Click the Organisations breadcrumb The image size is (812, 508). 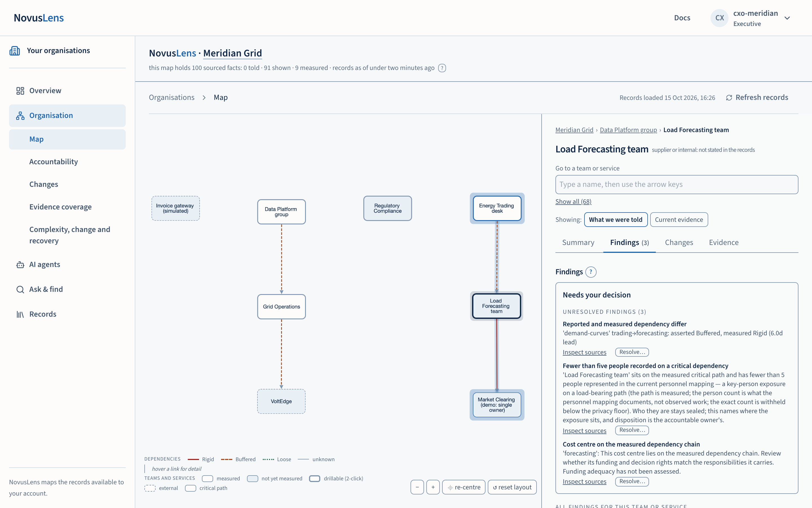(171, 97)
